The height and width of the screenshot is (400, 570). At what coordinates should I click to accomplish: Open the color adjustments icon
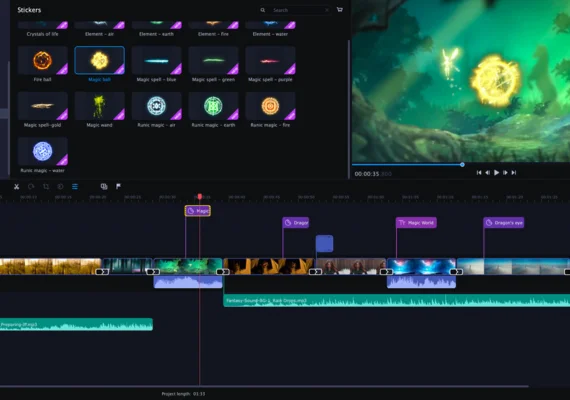click(x=60, y=187)
